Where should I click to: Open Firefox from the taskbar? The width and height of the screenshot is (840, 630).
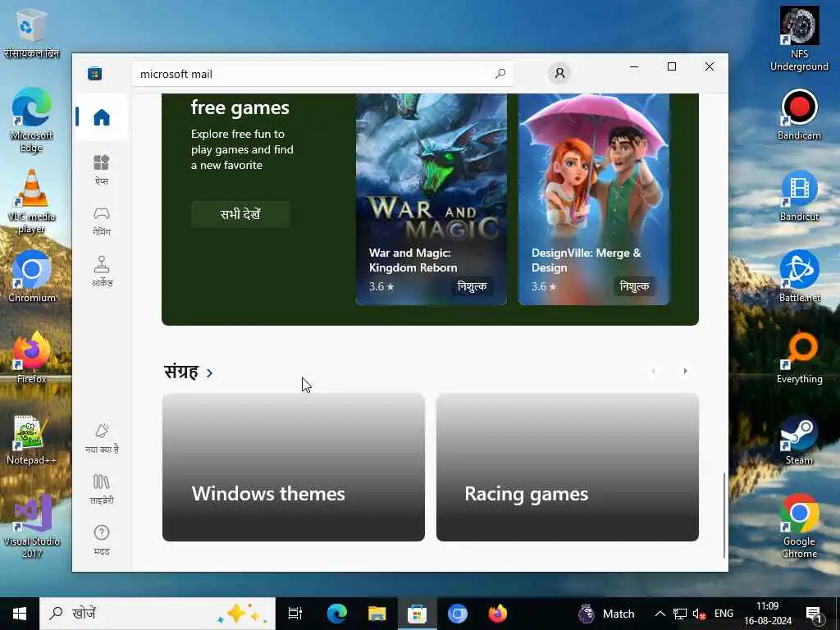pos(498,614)
